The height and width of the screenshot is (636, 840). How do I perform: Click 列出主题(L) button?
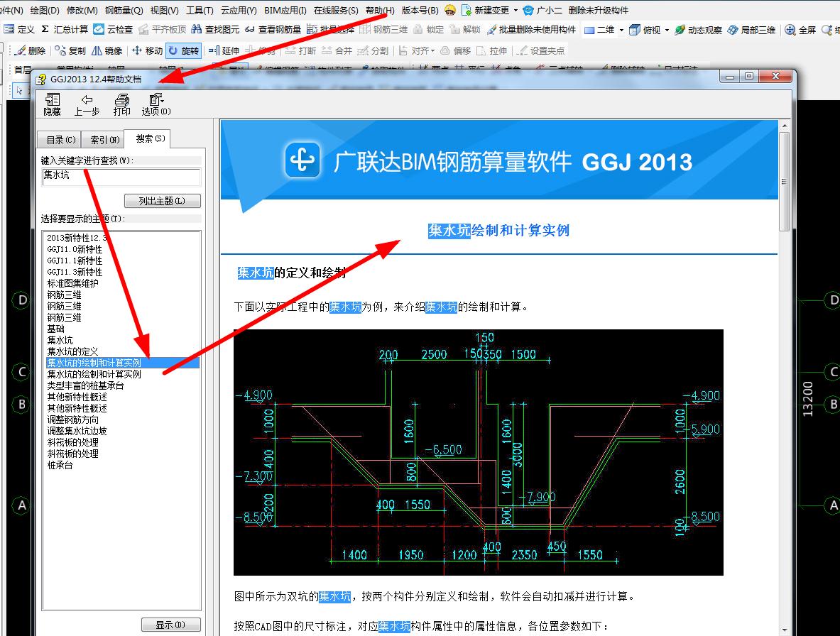[163, 201]
